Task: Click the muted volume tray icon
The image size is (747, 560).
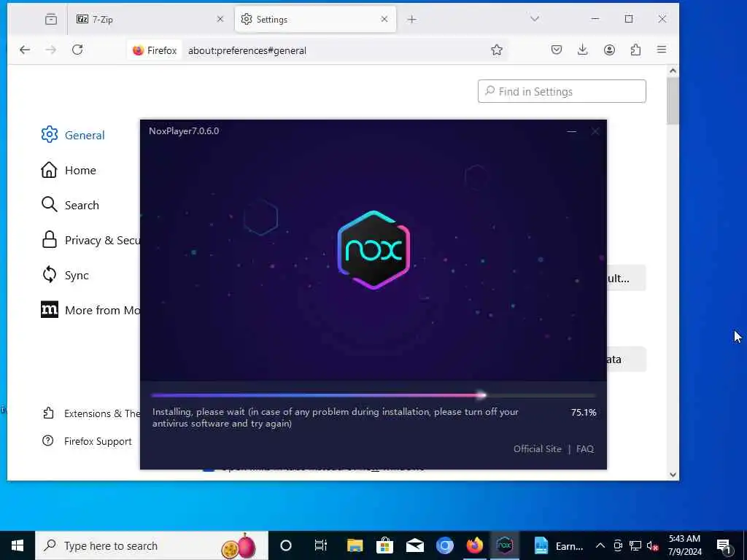Action: pos(653,545)
